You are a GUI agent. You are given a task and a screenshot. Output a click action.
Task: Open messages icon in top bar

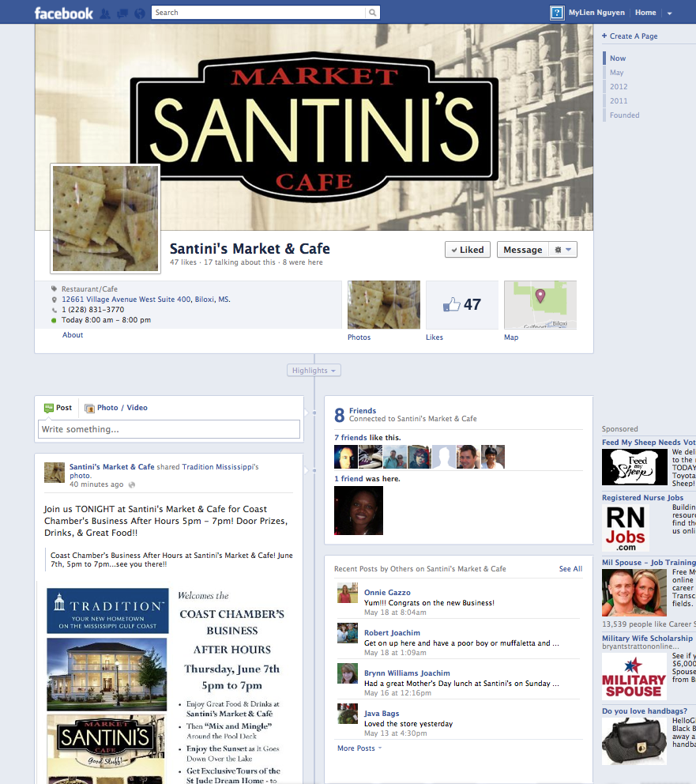click(122, 13)
